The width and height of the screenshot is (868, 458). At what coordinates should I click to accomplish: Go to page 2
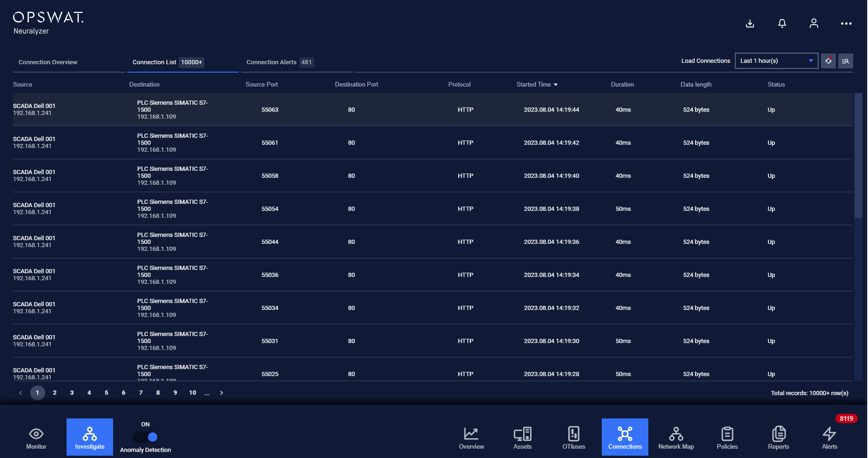(55, 393)
